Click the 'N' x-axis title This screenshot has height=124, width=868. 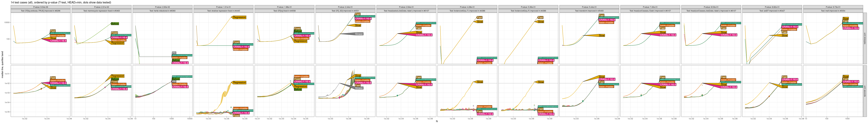(x=437, y=121)
